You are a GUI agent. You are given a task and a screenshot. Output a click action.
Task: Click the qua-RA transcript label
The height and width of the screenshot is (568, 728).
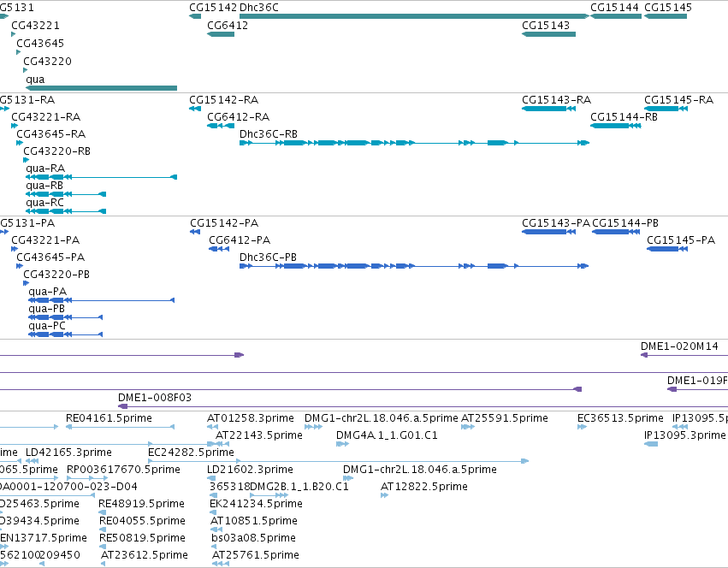click(x=45, y=169)
